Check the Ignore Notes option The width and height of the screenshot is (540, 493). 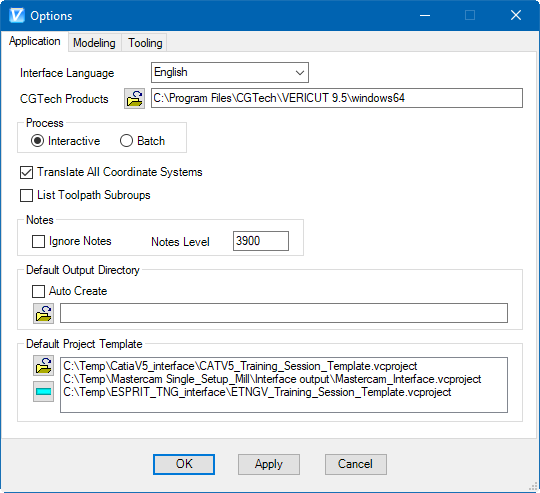click(x=38, y=241)
